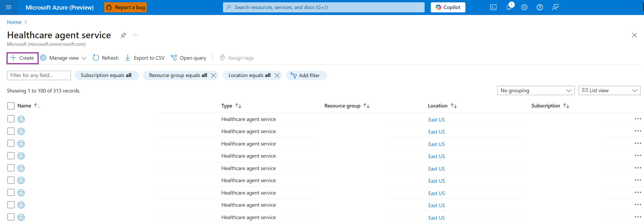Toggle the select-all checkbox in Name header
This screenshot has width=644, height=224.
(x=11, y=106)
